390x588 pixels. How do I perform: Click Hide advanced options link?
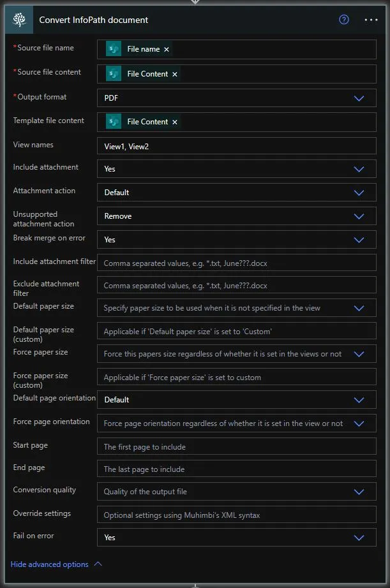pos(50,564)
